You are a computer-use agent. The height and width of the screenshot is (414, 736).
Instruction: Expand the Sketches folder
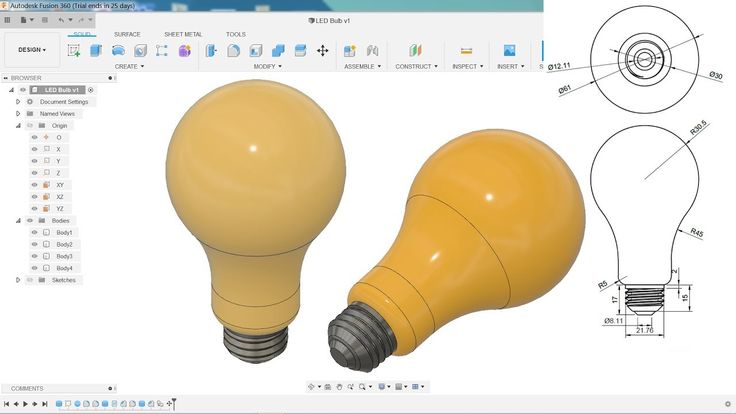(18, 280)
